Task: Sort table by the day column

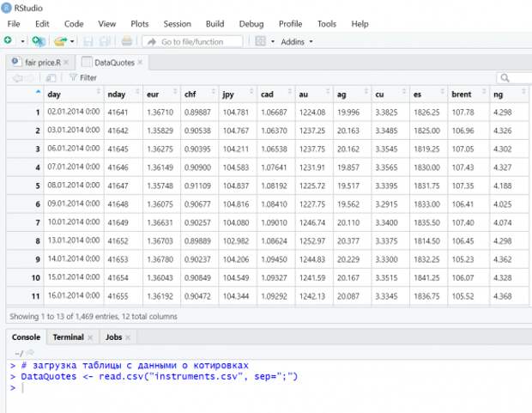Action: (x=74, y=94)
